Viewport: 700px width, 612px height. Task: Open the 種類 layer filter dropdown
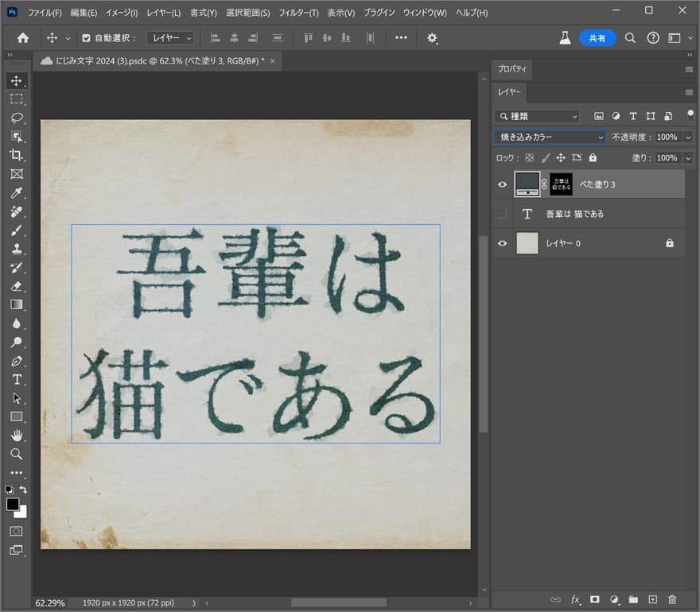click(537, 116)
